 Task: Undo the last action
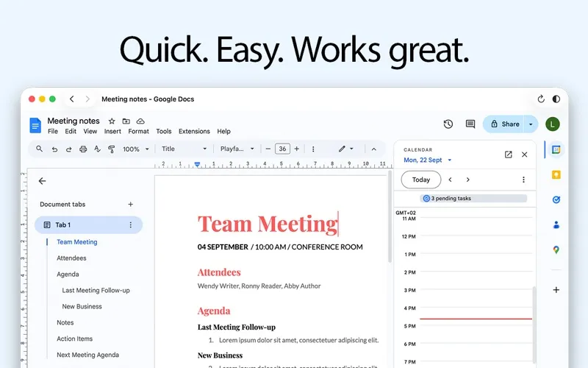[54, 149]
